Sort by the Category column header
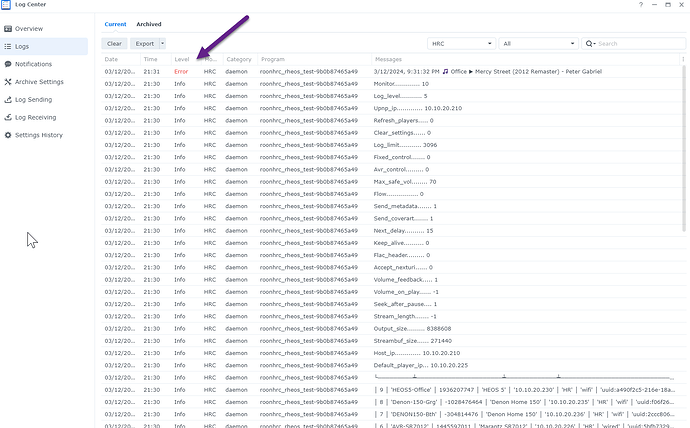Viewport: 690px width, 428px height. tap(239, 59)
